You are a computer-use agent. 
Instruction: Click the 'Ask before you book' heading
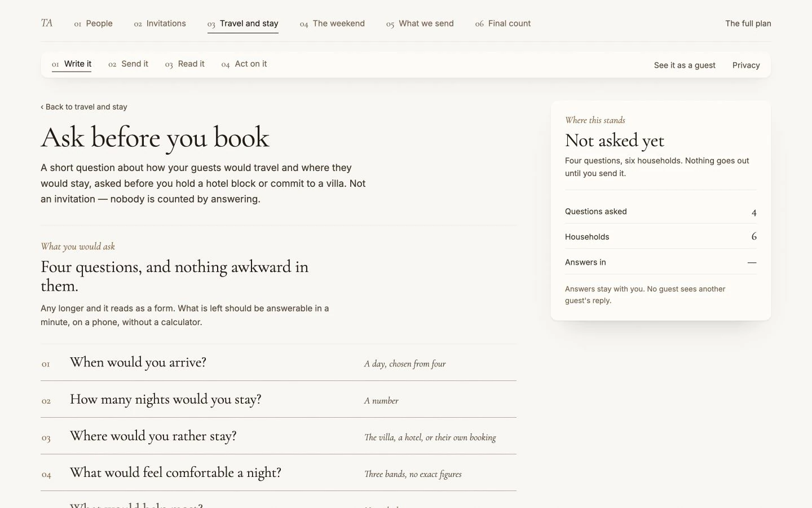[x=155, y=138]
